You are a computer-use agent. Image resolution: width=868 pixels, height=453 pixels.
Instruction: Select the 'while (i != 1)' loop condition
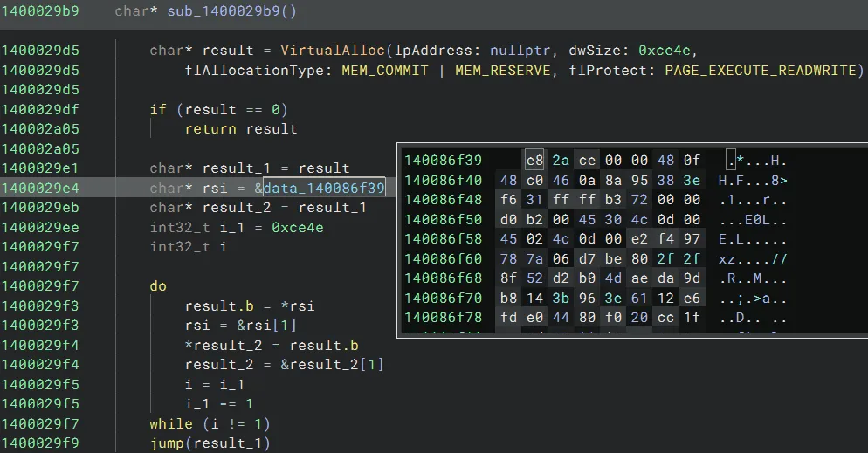click(210, 423)
